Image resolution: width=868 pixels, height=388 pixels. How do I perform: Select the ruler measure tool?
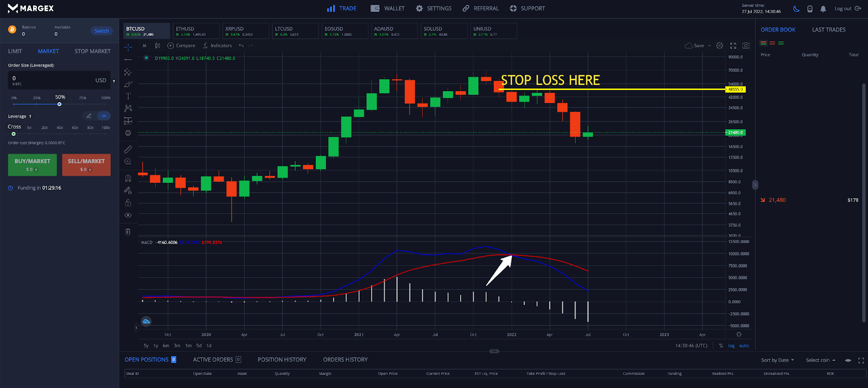pos(128,149)
